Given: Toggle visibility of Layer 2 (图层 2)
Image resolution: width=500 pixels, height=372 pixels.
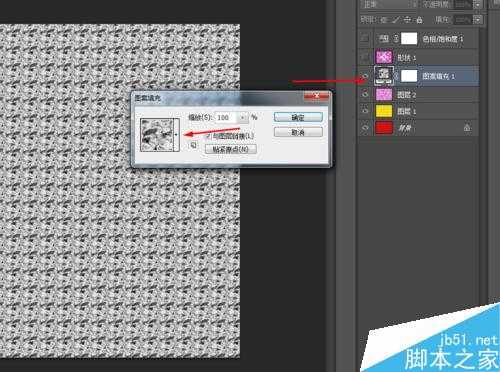Looking at the screenshot, I should pos(365,94).
